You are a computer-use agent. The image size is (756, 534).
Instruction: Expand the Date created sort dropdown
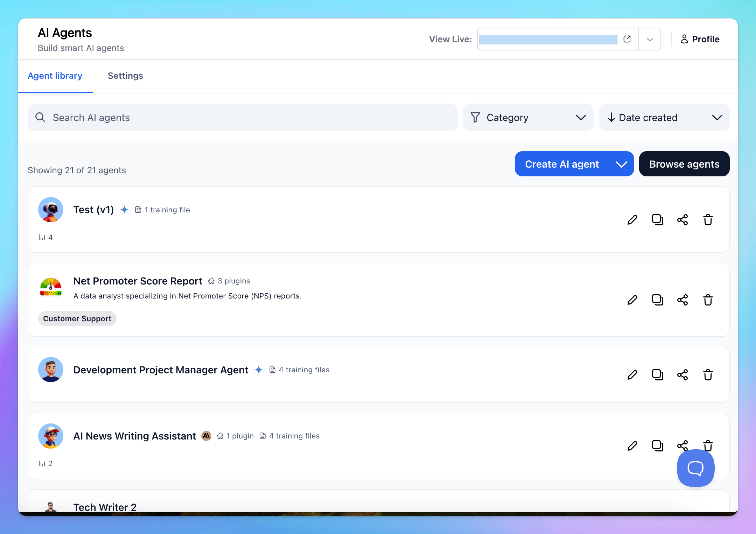tap(664, 118)
